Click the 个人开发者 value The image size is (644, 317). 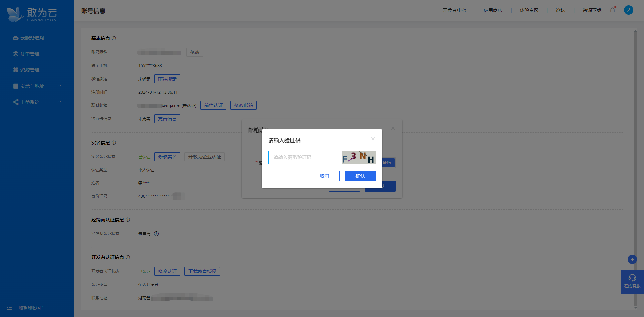pos(148,285)
